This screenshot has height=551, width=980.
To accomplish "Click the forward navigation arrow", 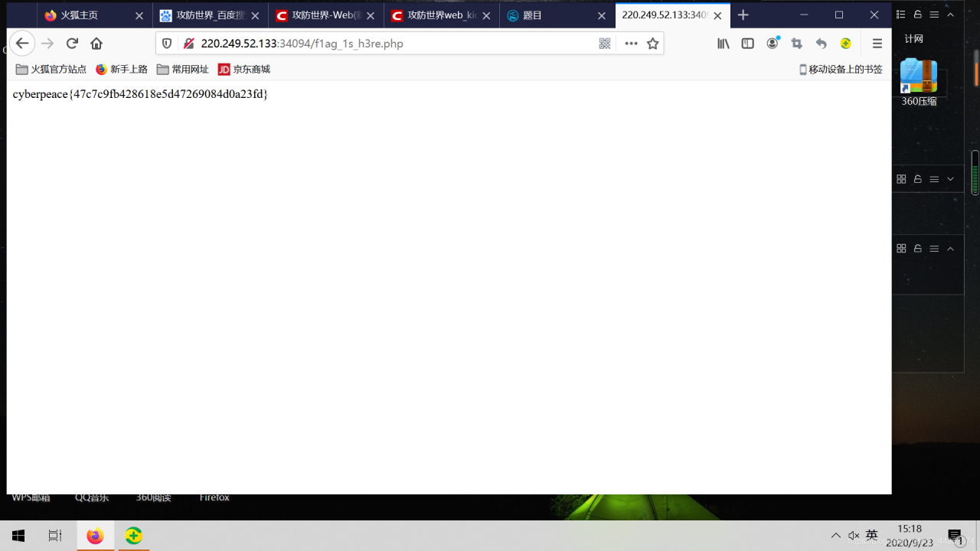I will click(x=47, y=44).
